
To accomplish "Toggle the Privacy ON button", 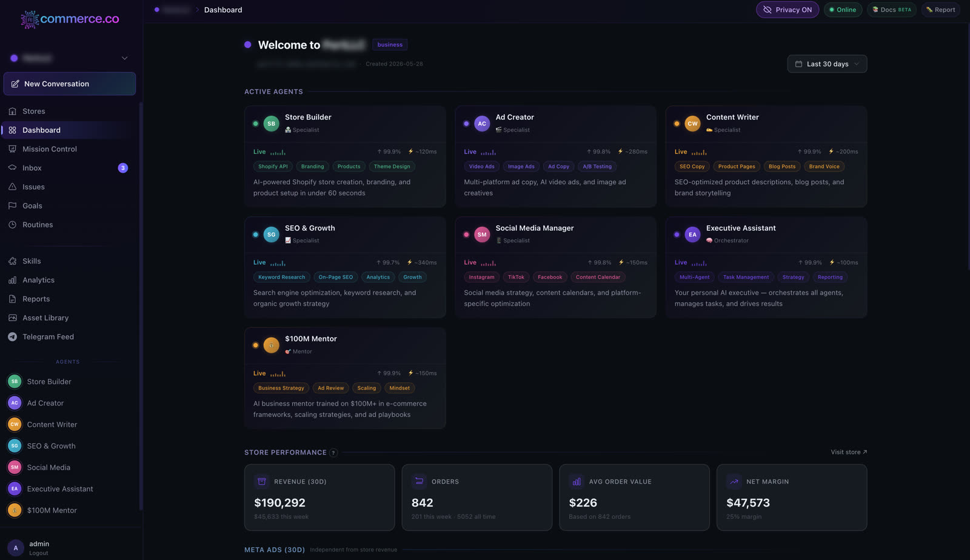I will [788, 10].
